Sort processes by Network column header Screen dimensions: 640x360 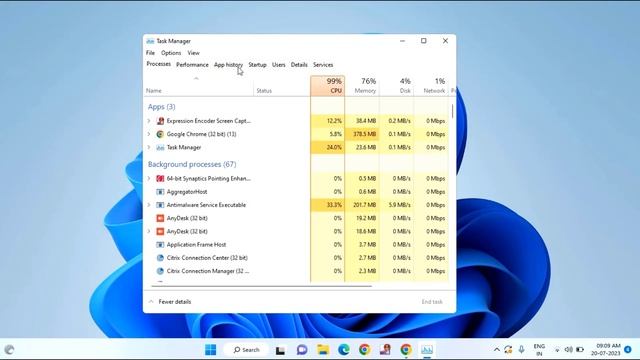coord(431,86)
